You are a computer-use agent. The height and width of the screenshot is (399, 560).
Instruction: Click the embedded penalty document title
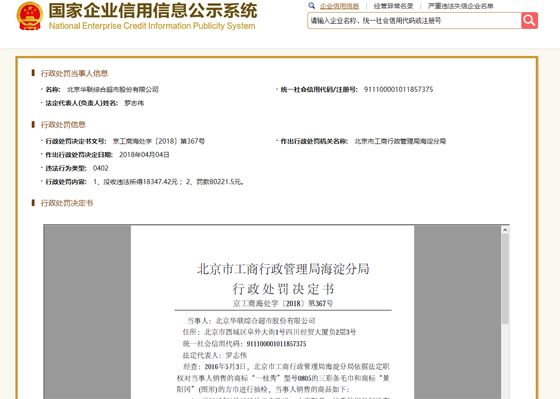283,279
